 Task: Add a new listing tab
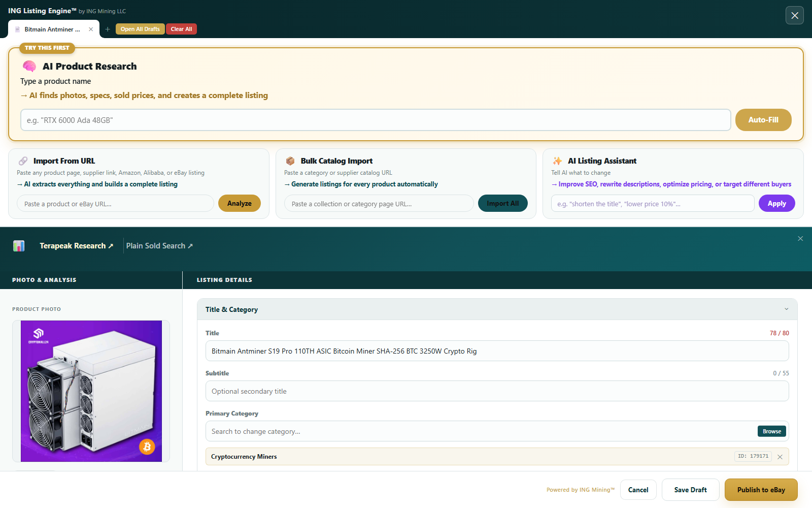[108, 29]
